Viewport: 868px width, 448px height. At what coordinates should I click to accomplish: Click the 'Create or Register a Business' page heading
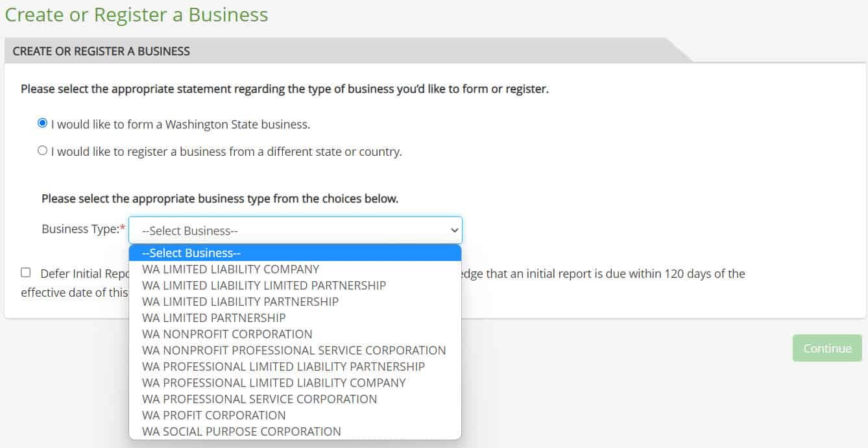(x=136, y=14)
